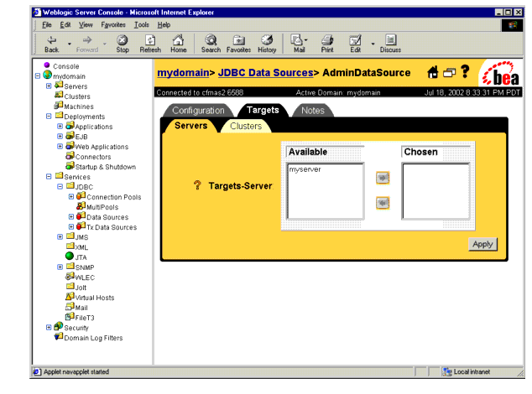Image resolution: width=532 pixels, height=394 pixels.
Task: Follow the JDBC Data Sources breadcrumb link
Action: [x=265, y=73]
